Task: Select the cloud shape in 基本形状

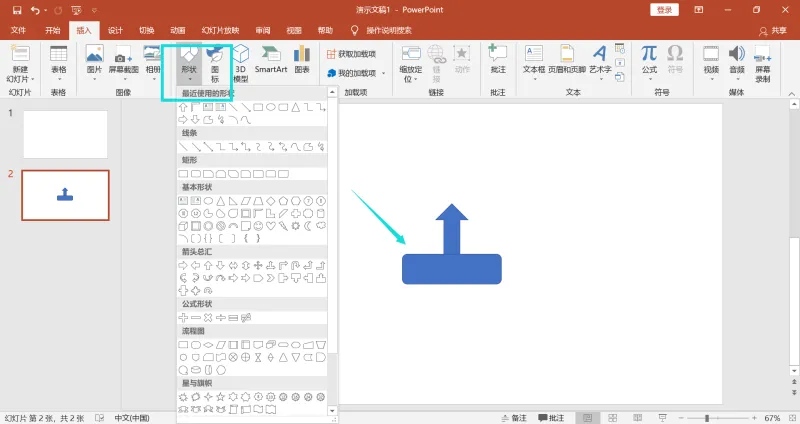Action: [x=321, y=226]
